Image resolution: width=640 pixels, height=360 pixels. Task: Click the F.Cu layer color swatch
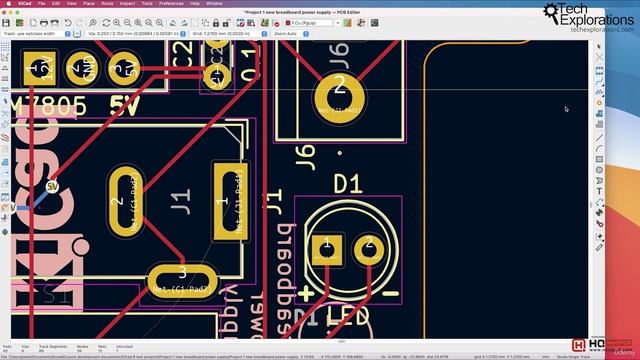(288, 23)
